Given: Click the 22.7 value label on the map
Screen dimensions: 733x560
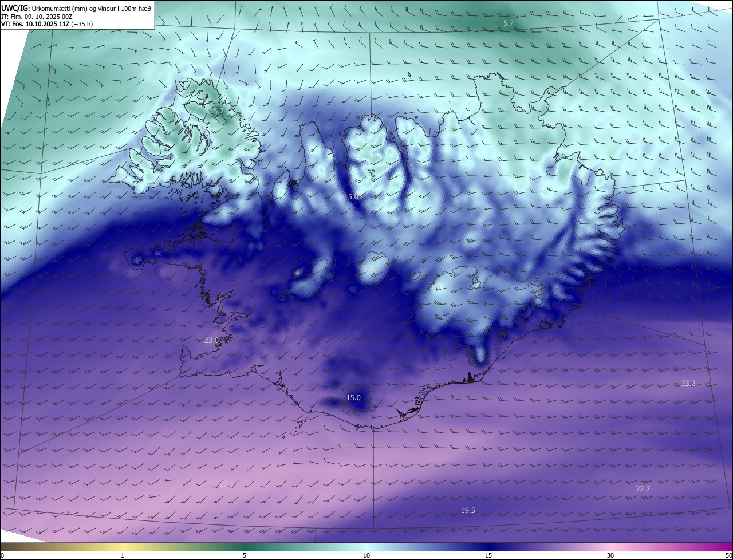Looking at the screenshot, I should point(643,488).
